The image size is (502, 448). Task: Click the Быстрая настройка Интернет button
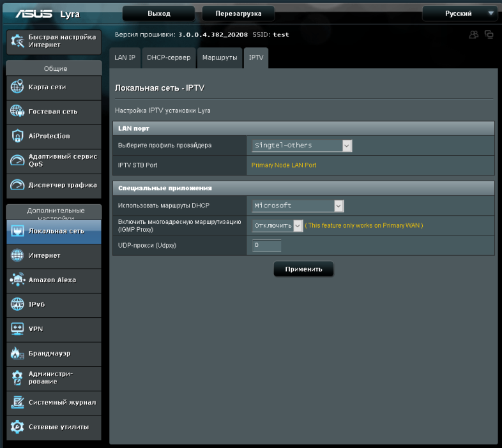[x=54, y=41]
